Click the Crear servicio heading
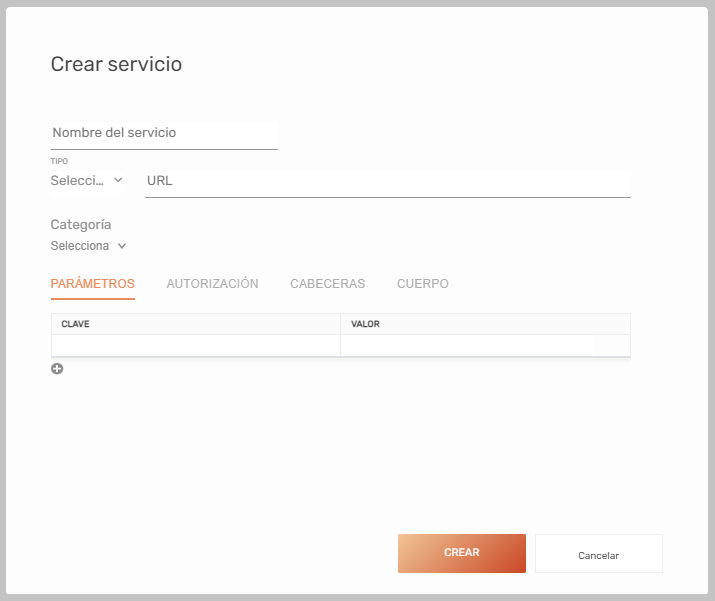This screenshot has height=601, width=715. pyautogui.click(x=116, y=64)
